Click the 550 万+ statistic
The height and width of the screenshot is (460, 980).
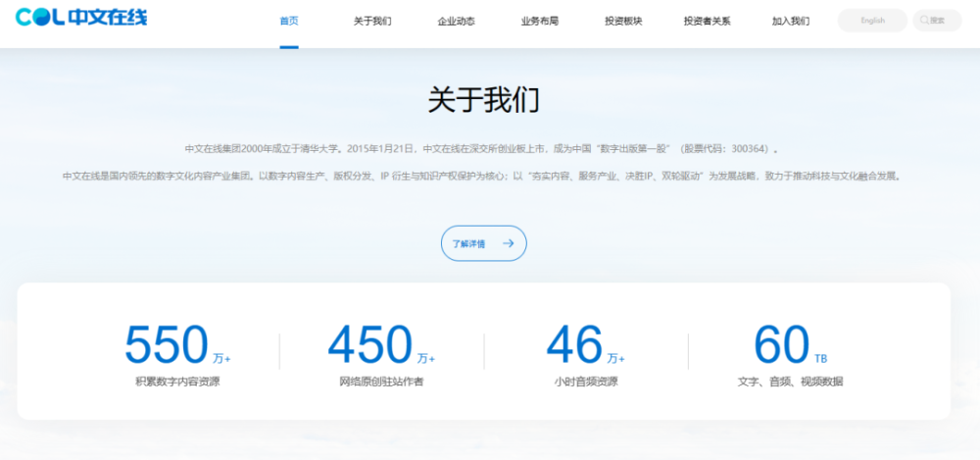(177, 344)
